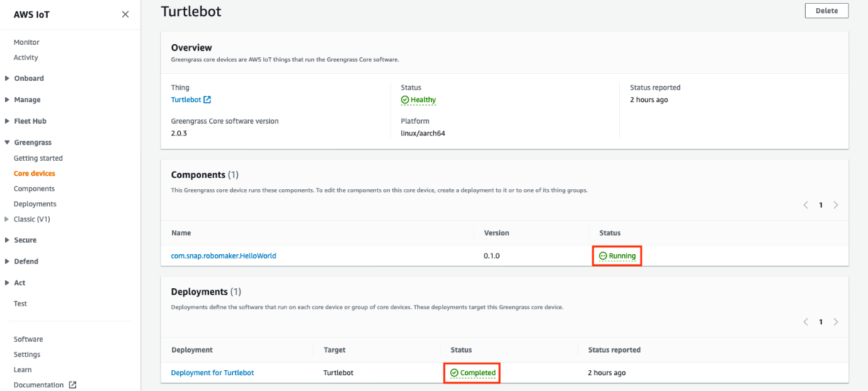The image size is (868, 391).
Task: Click platform value linux/aarch64
Action: 423,134
